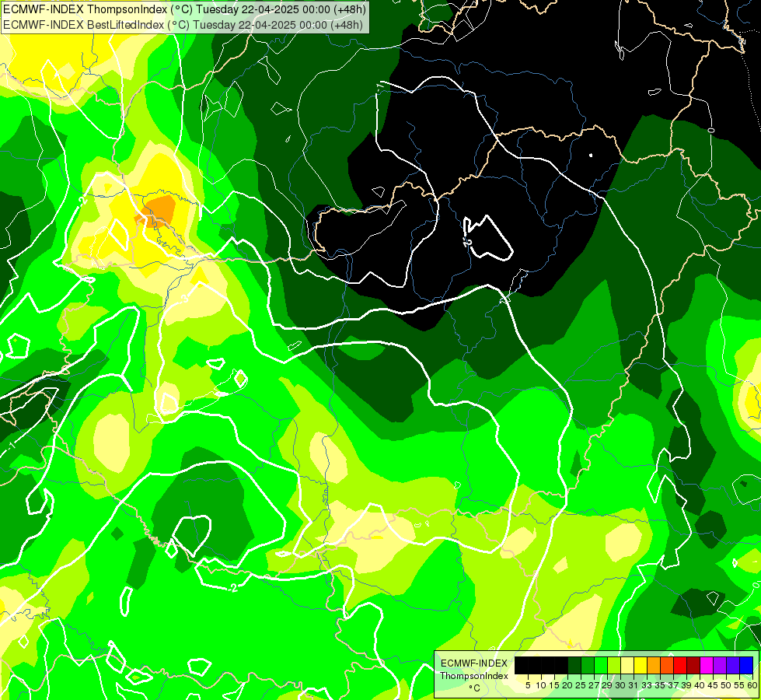This screenshot has height=700, width=761.
Task: Select the magenta 40-45 legend swatch
Action: (707, 665)
